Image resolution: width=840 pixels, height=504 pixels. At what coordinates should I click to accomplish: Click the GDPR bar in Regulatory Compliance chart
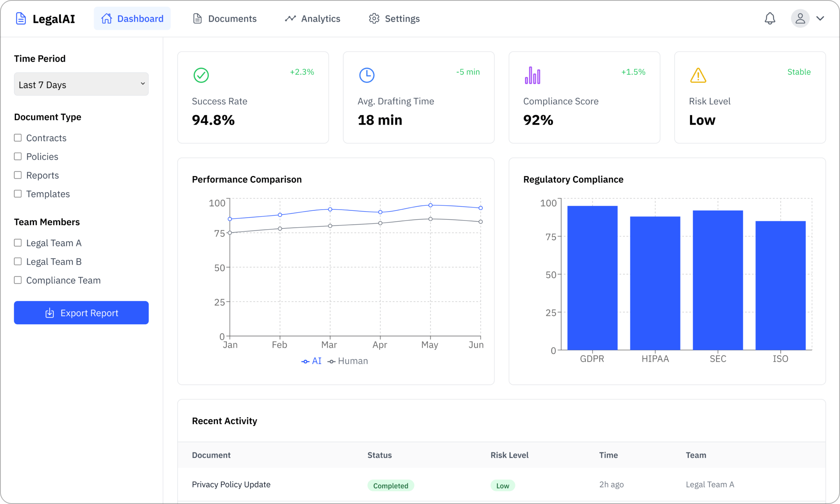coord(592,277)
